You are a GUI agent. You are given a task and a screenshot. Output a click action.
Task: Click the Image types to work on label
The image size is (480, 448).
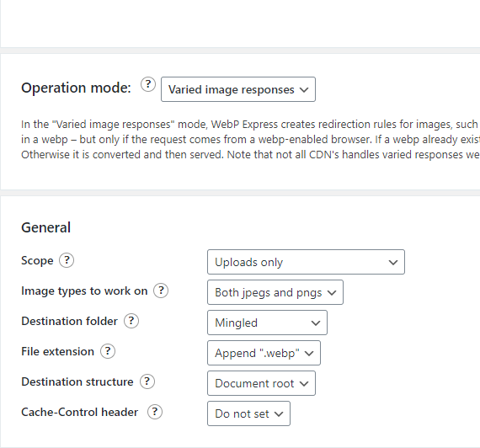click(84, 291)
